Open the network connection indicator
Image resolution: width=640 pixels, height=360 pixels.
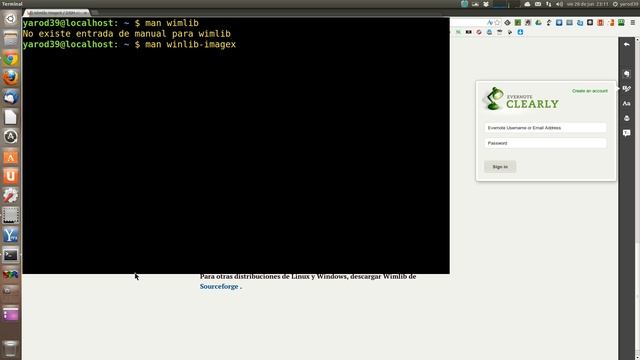(x=549, y=4)
